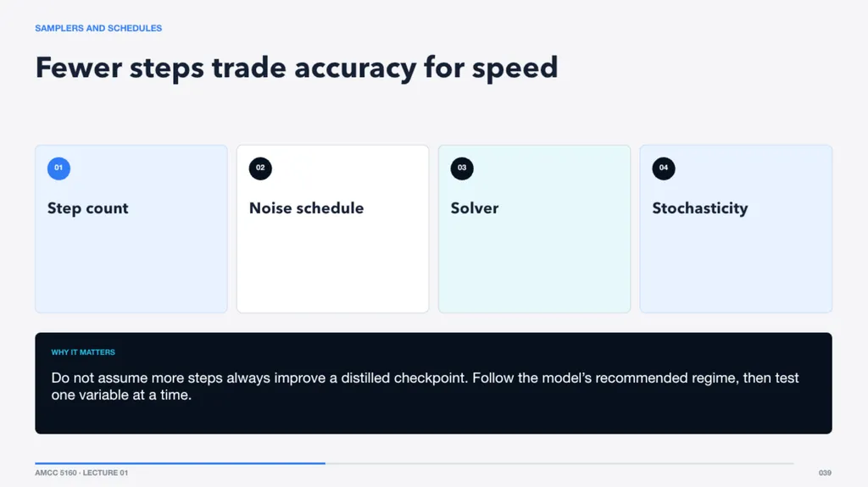
Task: Click the black 04 number badge
Action: click(x=663, y=169)
